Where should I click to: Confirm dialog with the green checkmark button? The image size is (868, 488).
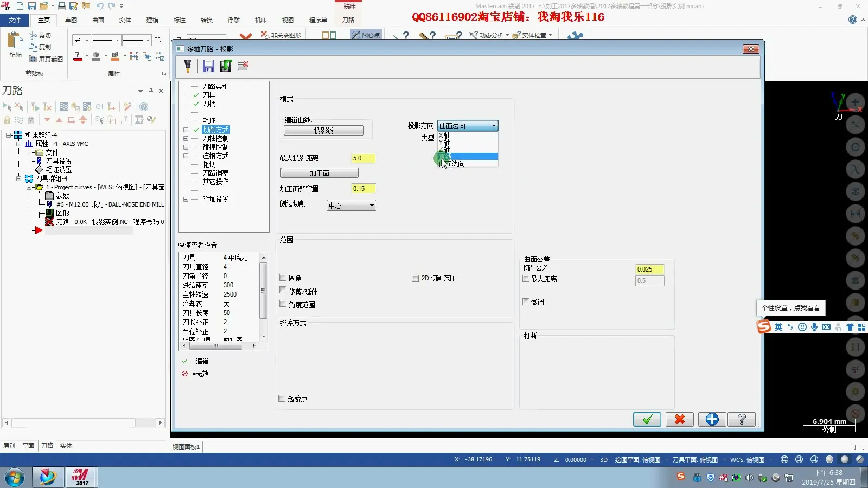(x=647, y=419)
